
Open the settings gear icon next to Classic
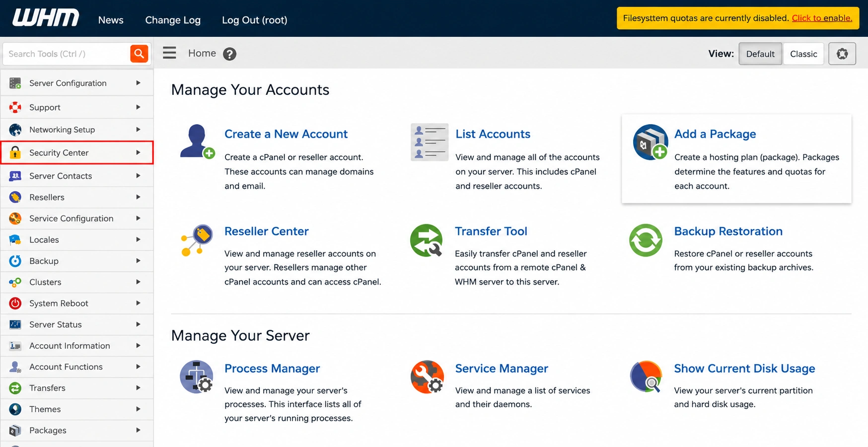pyautogui.click(x=842, y=54)
